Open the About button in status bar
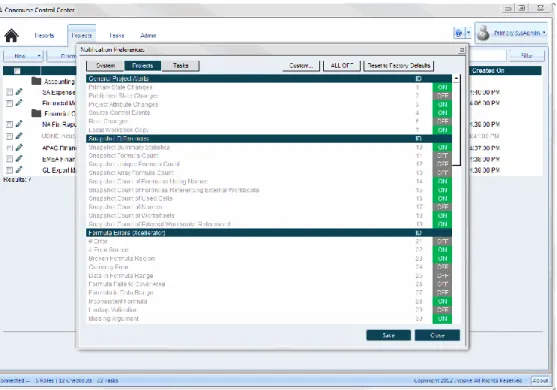Image resolution: width=557 pixels, height=390 pixels. coord(540,380)
